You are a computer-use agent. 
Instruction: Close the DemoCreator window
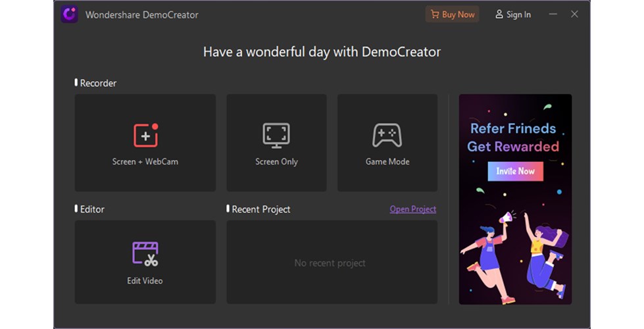tap(574, 14)
